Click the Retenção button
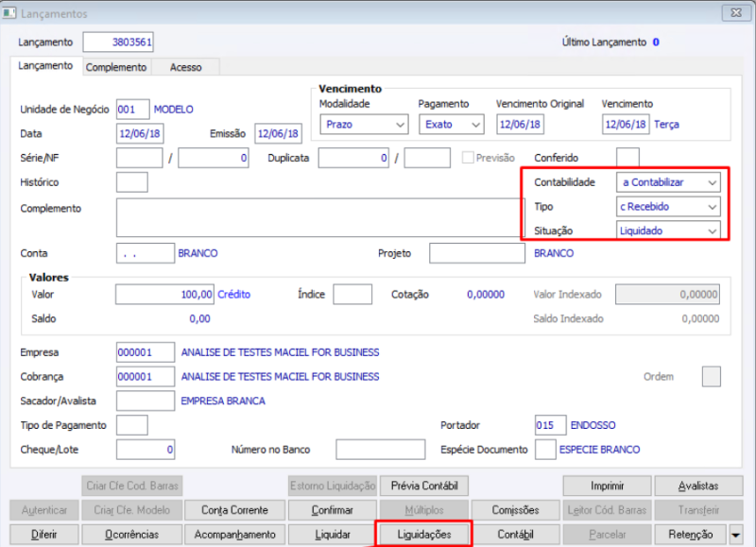The height and width of the screenshot is (547, 756). click(x=691, y=535)
